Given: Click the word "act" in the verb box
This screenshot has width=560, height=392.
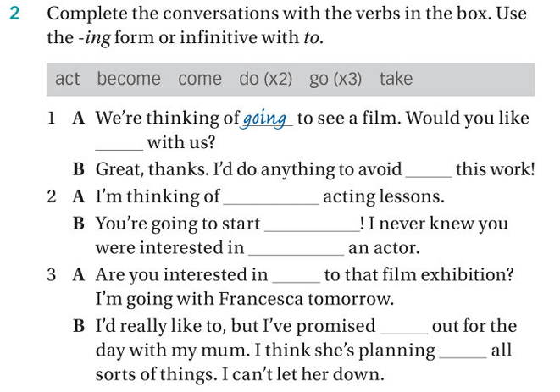Looking at the screenshot, I should click(68, 80).
